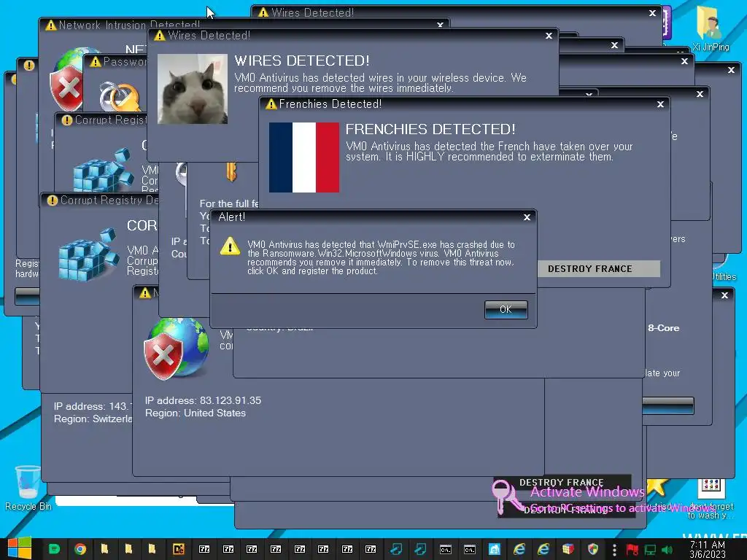The image size is (747, 560).
Task: Click progress bar in far-left window under 'hardw'
Action: 27,296
